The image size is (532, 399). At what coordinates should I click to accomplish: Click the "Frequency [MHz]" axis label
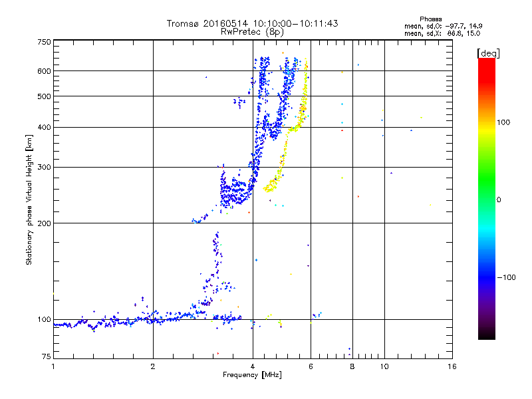pos(252,375)
